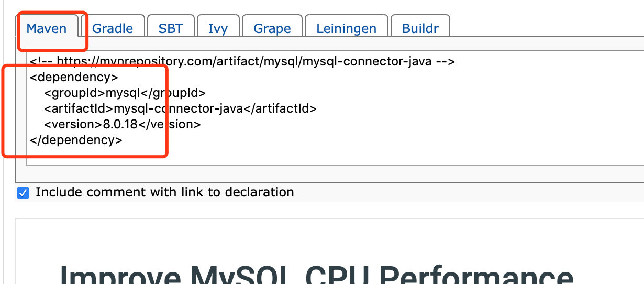Click the closing </dependency> tag line
Viewport: 644px width, 284px height.
pyautogui.click(x=76, y=140)
